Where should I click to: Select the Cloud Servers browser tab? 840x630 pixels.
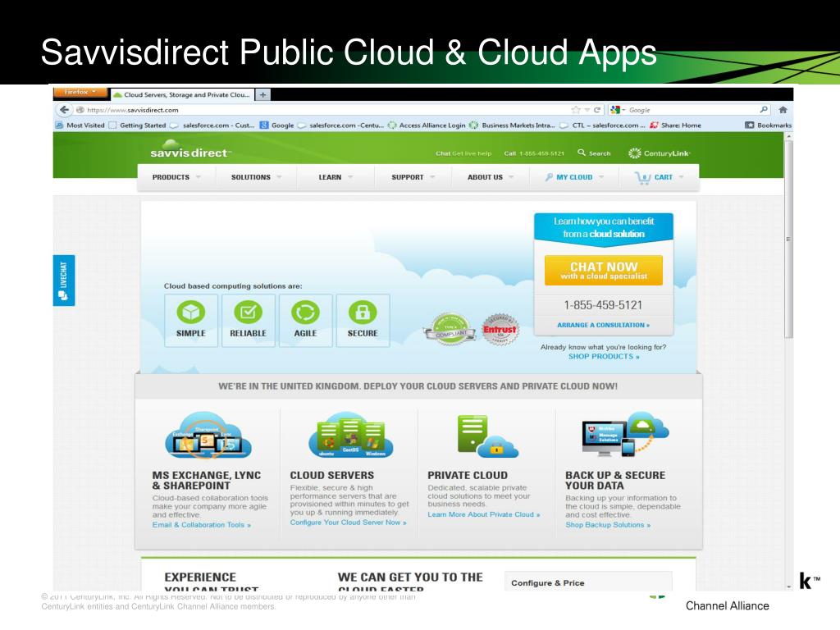182,95
